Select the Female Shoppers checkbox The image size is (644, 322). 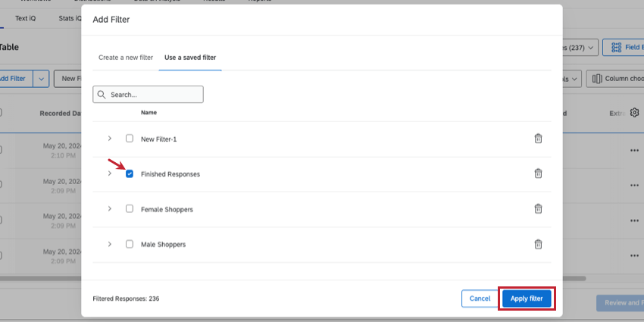130,209
